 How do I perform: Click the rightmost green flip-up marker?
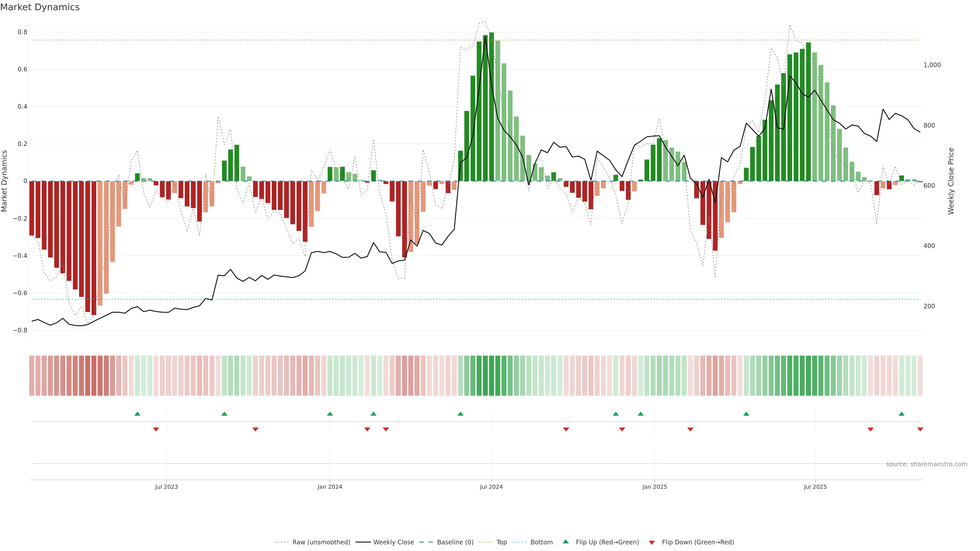(901, 414)
